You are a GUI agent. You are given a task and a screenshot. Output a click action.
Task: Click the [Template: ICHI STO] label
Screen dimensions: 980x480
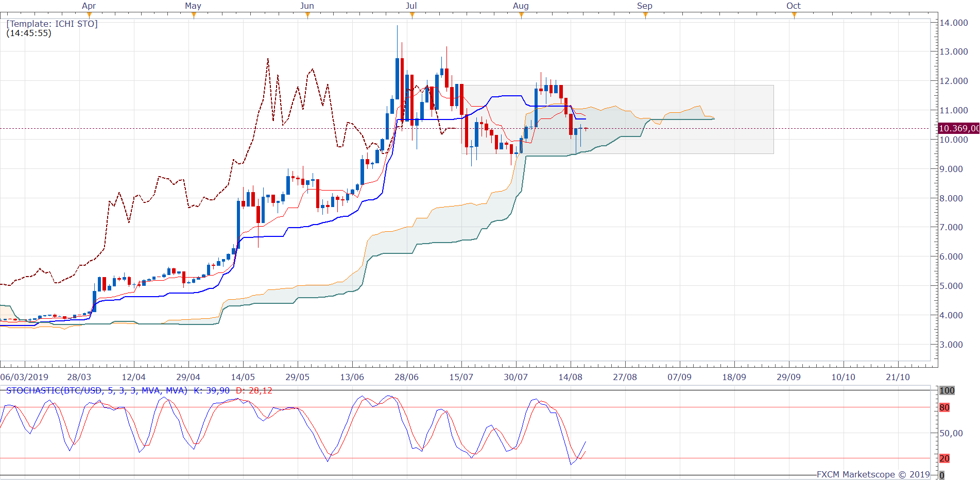[52, 24]
